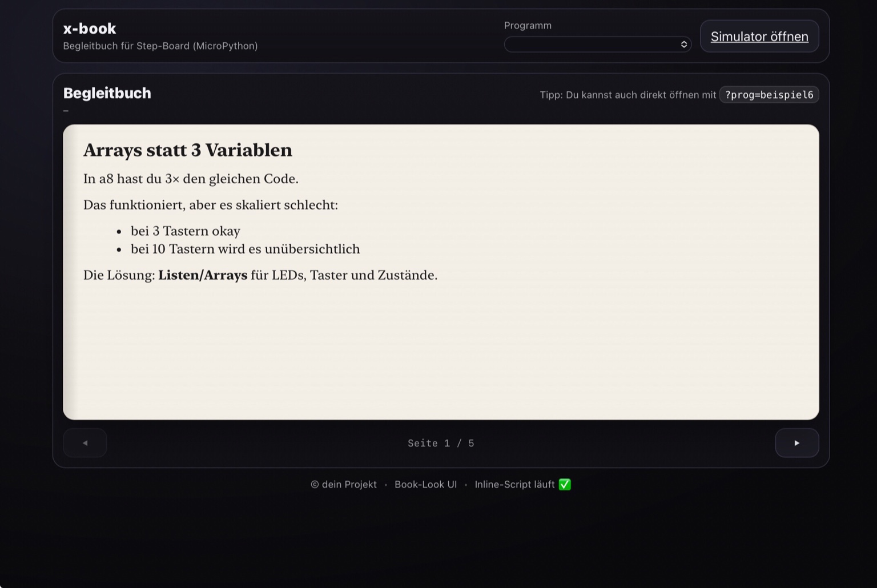Image resolution: width=877 pixels, height=588 pixels.
Task: Click the Book-Look UI footer link
Action: (x=425, y=484)
